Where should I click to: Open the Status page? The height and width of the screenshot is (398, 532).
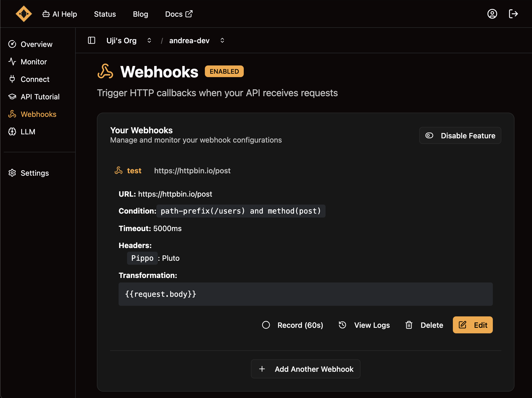[x=105, y=14]
